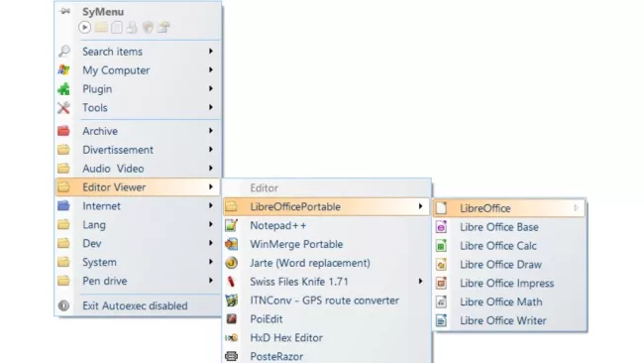
Task: Click the Libre Office Impress icon
Action: point(441,284)
